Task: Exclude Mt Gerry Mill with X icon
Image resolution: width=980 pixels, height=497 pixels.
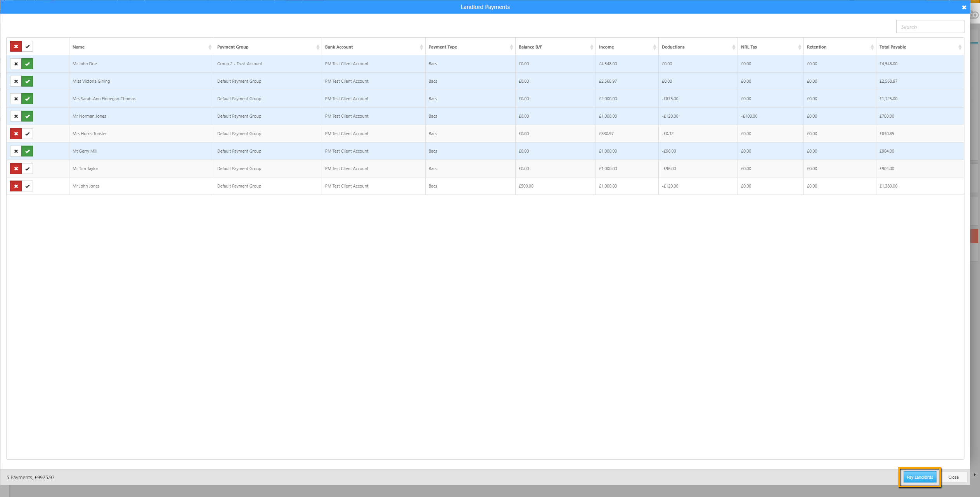Action: coord(16,151)
